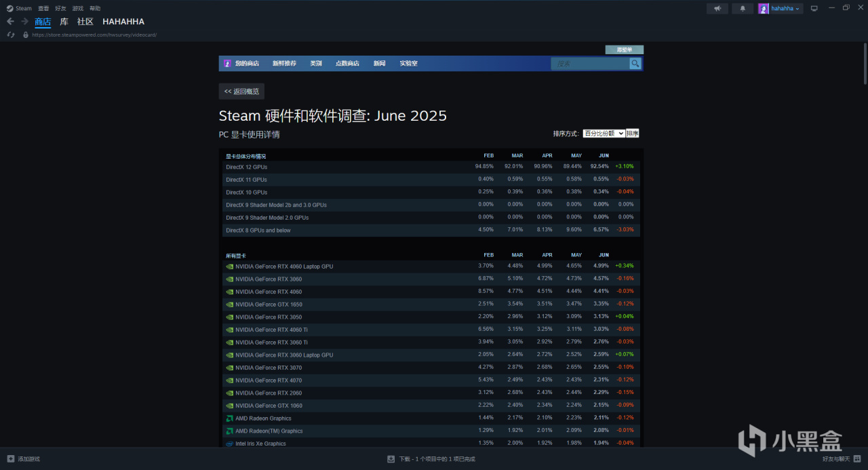
Task: Click the 所有显卡 section header
Action: 236,256
